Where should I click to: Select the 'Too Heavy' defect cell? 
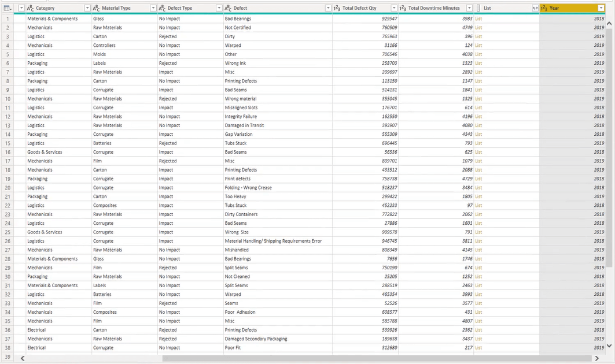click(278, 196)
